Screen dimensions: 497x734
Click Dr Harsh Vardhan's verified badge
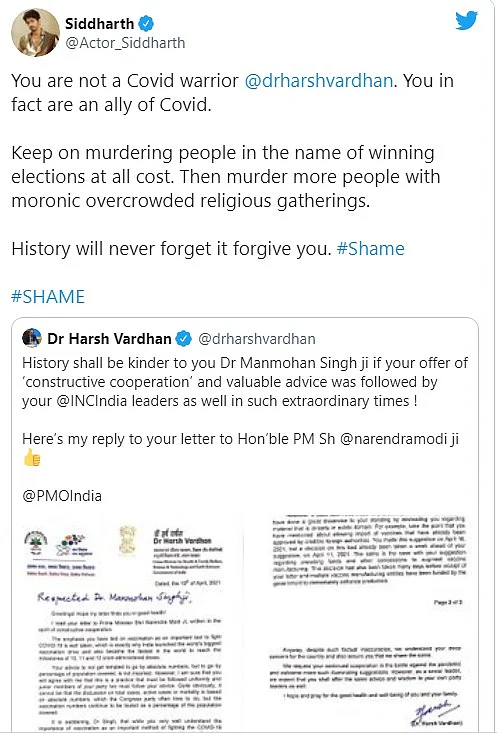[x=183, y=339]
